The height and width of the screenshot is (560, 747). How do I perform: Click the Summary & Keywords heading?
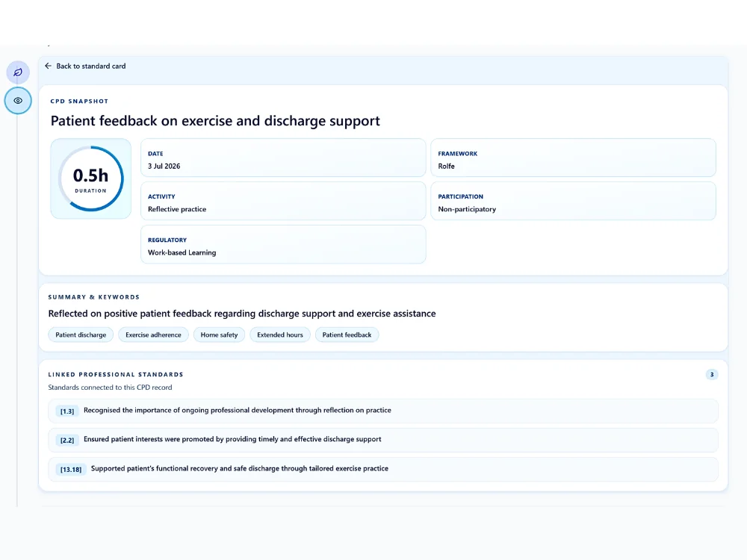tap(94, 296)
